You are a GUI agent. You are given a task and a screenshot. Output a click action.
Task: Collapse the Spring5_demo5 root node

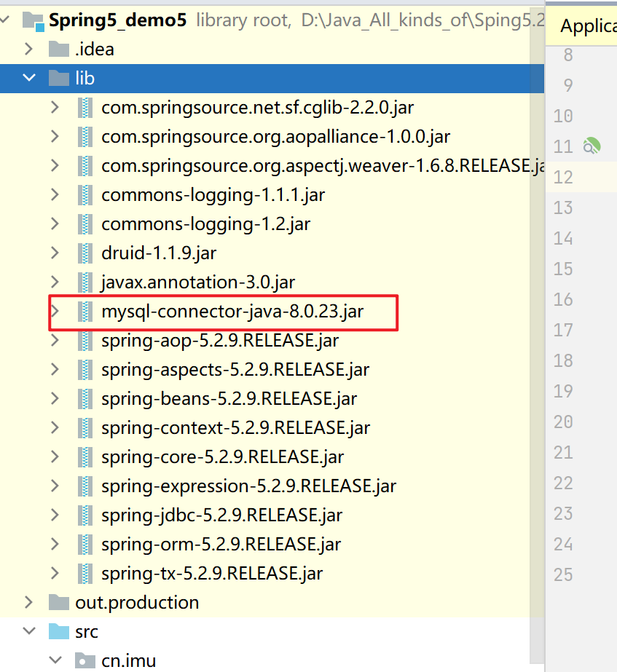click(4, 20)
